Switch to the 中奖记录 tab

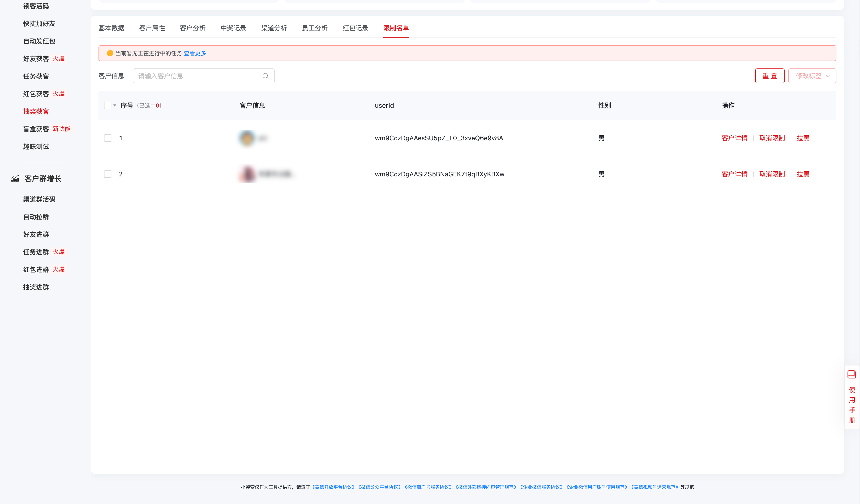[233, 28]
